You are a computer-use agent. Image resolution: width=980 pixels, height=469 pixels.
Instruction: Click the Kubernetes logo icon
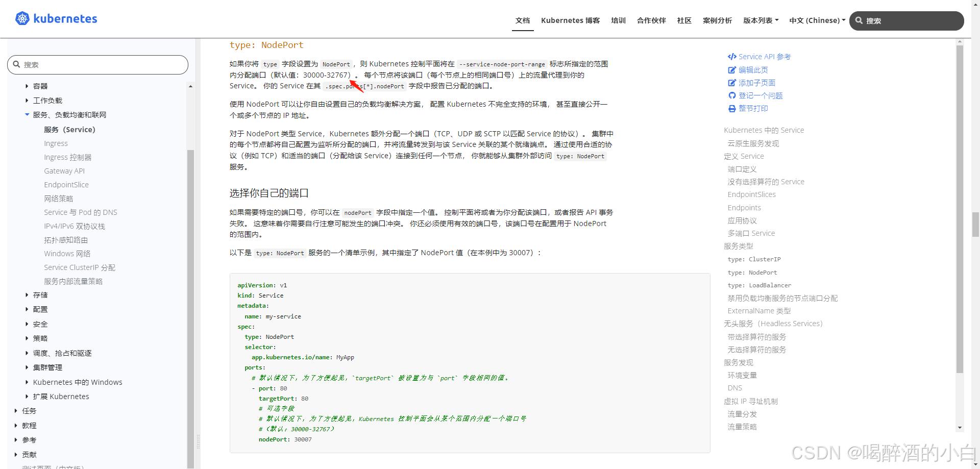(22, 19)
